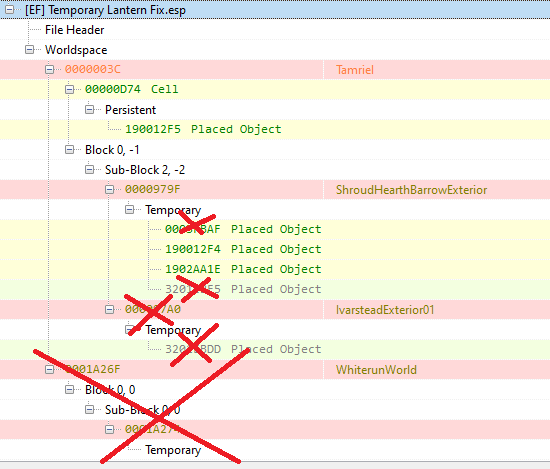
Task: Select 1902AA1E Placed Object record
Action: pos(243,269)
